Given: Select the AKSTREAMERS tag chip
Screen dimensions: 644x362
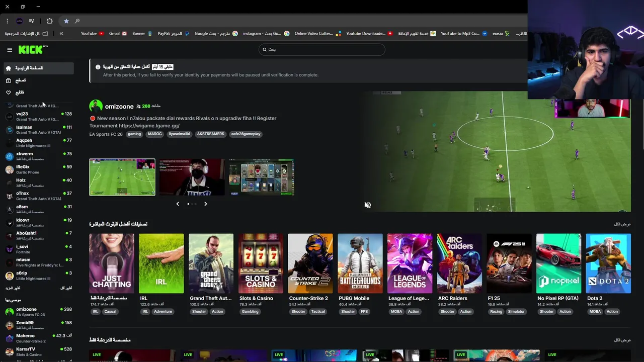Looking at the screenshot, I should click(211, 134).
